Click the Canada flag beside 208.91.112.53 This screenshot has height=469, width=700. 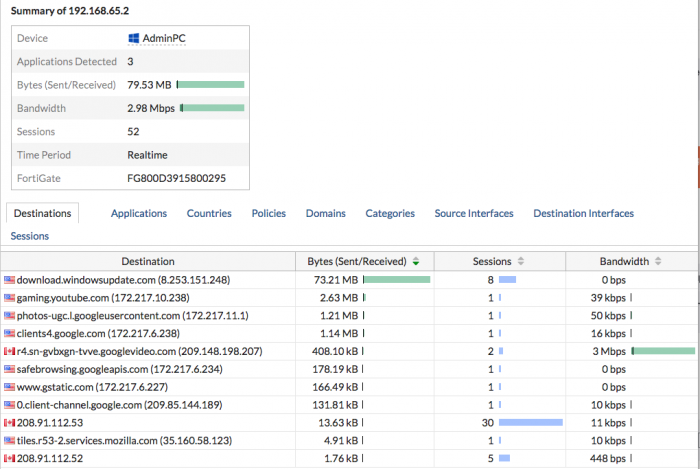[x=10, y=424]
